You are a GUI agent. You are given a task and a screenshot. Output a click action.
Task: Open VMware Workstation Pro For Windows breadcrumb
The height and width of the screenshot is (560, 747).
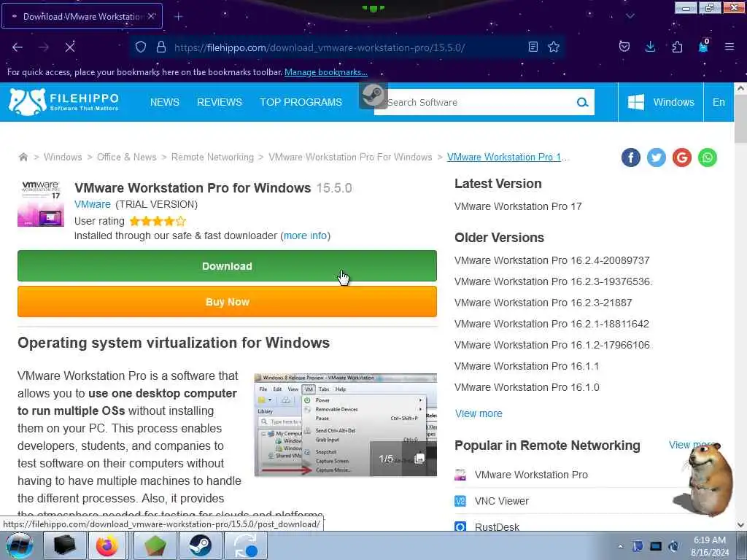pyautogui.click(x=350, y=157)
